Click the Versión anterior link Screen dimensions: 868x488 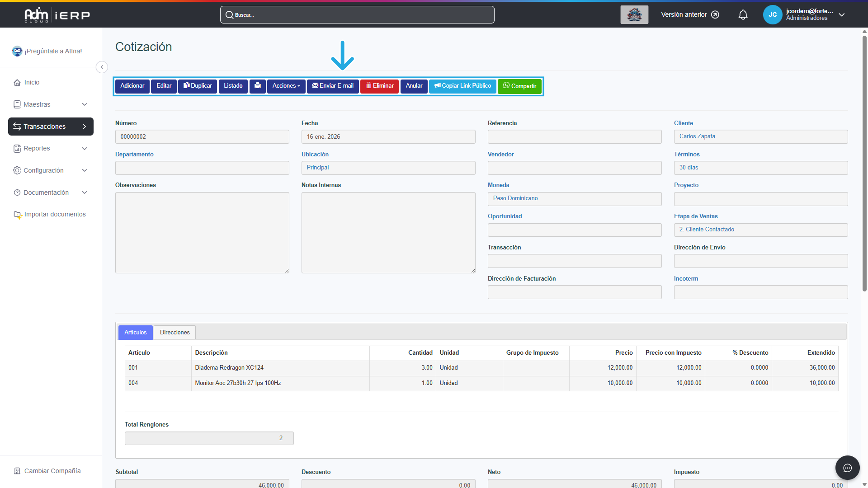click(x=689, y=15)
